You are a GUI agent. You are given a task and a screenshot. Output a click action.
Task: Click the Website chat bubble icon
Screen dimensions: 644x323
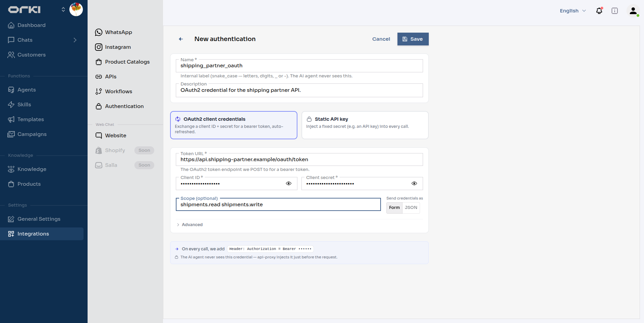(x=99, y=136)
